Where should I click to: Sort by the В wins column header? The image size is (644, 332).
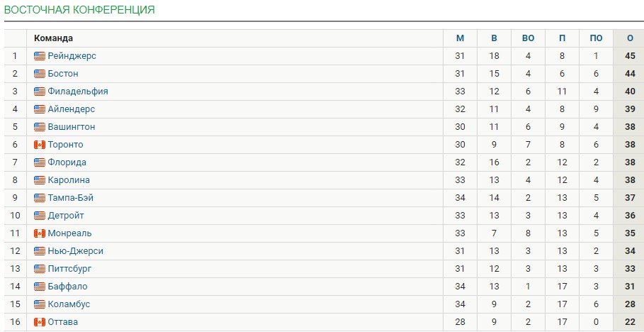pyautogui.click(x=494, y=38)
